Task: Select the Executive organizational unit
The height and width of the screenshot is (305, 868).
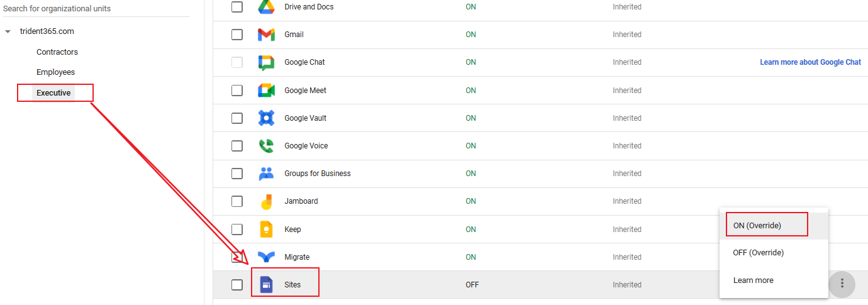Action: point(53,93)
